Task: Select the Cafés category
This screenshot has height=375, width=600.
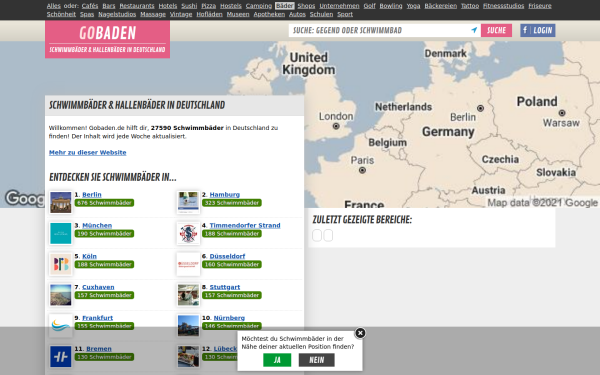Action: pos(90,6)
